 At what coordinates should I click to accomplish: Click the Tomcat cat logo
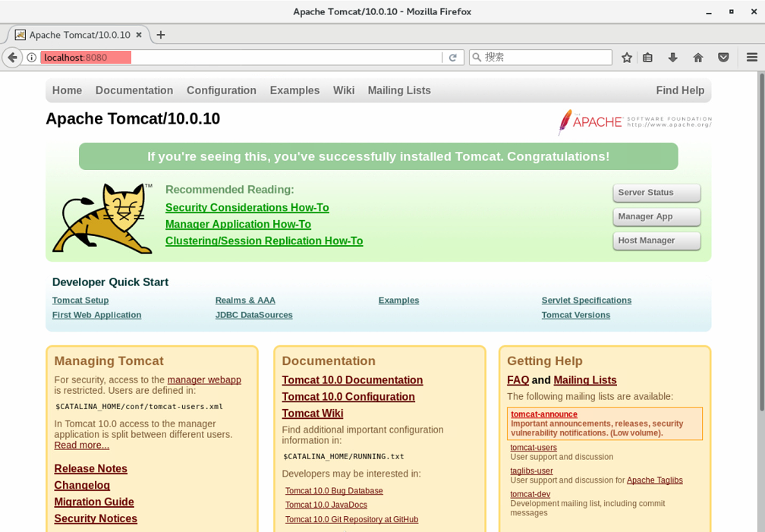(x=102, y=219)
